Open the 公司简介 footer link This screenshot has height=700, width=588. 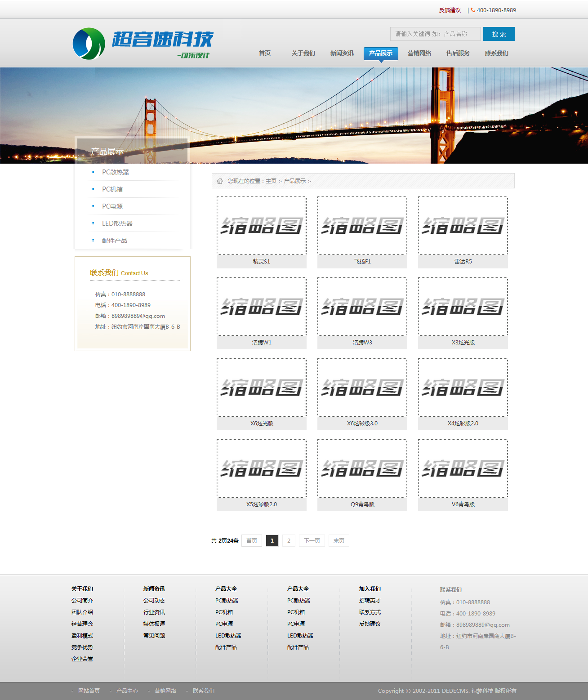[82, 601]
